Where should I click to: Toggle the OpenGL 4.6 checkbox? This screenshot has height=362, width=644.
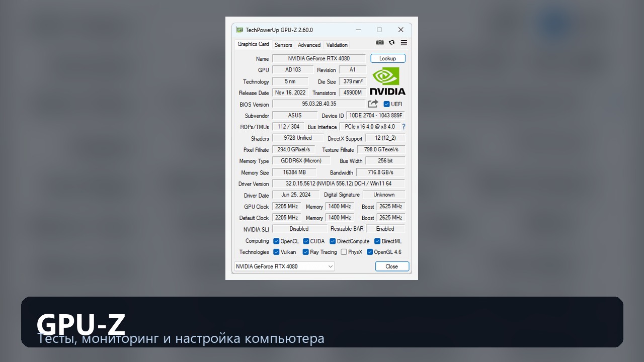370,252
